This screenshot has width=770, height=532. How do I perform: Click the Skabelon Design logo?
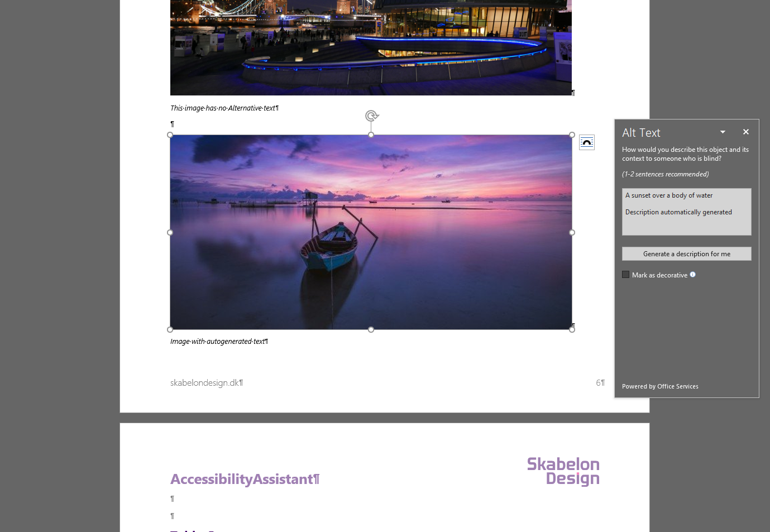click(x=563, y=472)
